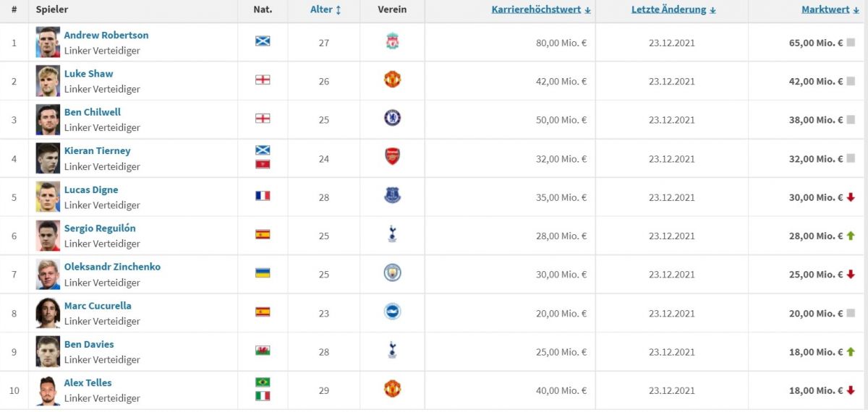The height and width of the screenshot is (412, 868).
Task: Open Alex Telles player profile link
Action: (x=88, y=383)
